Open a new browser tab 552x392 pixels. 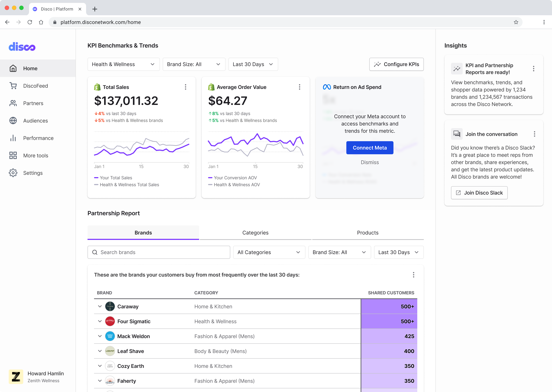tap(95, 9)
